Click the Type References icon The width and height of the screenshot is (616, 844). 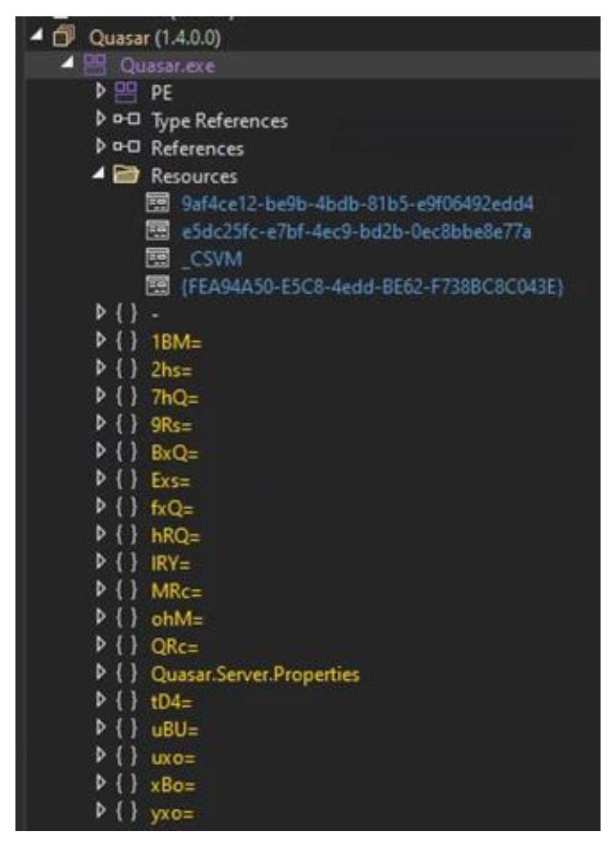(x=130, y=119)
